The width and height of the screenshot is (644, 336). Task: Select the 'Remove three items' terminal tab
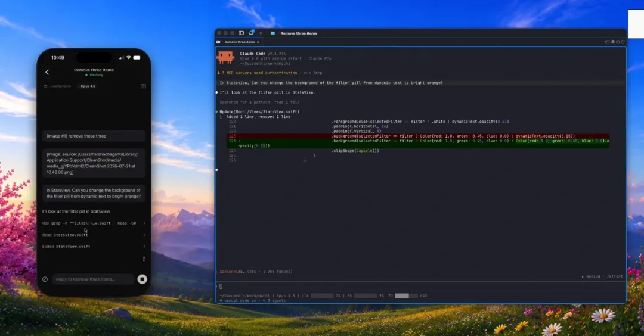238,42
